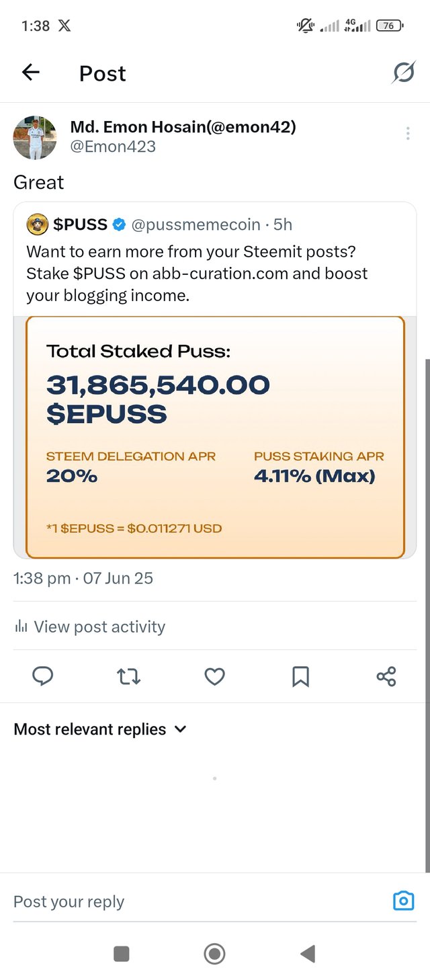Open the three-dot post options menu
Screen dimensions: 430x980
click(x=408, y=134)
